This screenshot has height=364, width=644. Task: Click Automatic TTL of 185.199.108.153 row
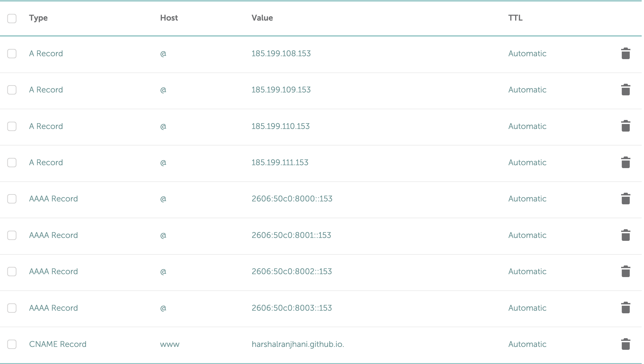click(x=527, y=54)
